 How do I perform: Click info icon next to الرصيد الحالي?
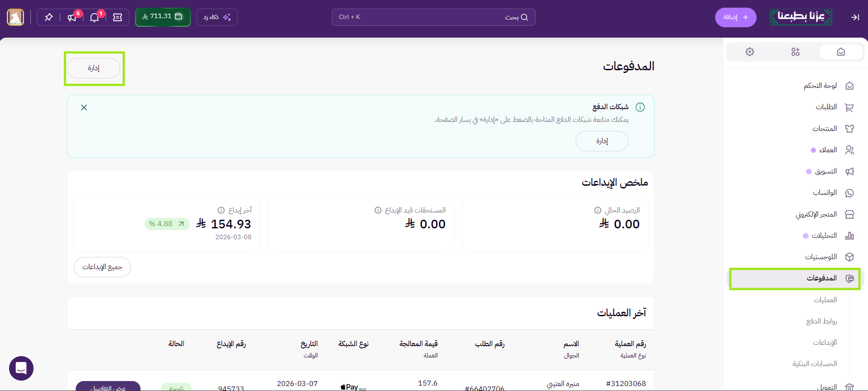click(x=598, y=210)
